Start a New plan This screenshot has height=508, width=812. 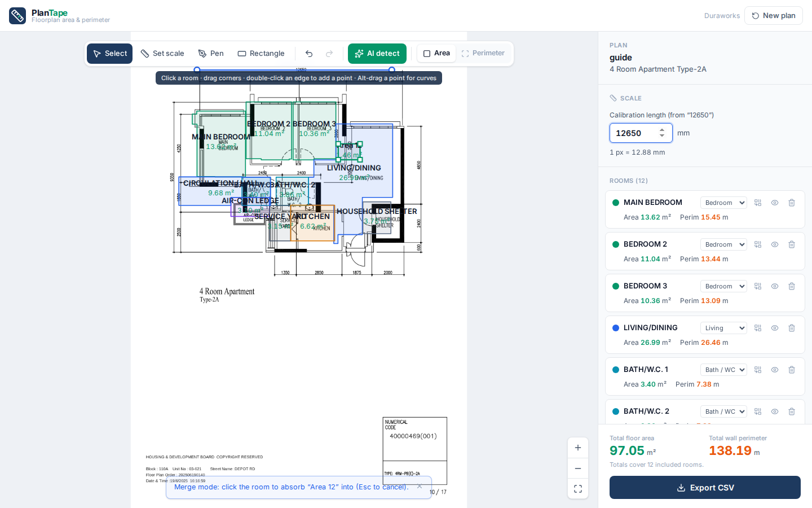pos(774,16)
